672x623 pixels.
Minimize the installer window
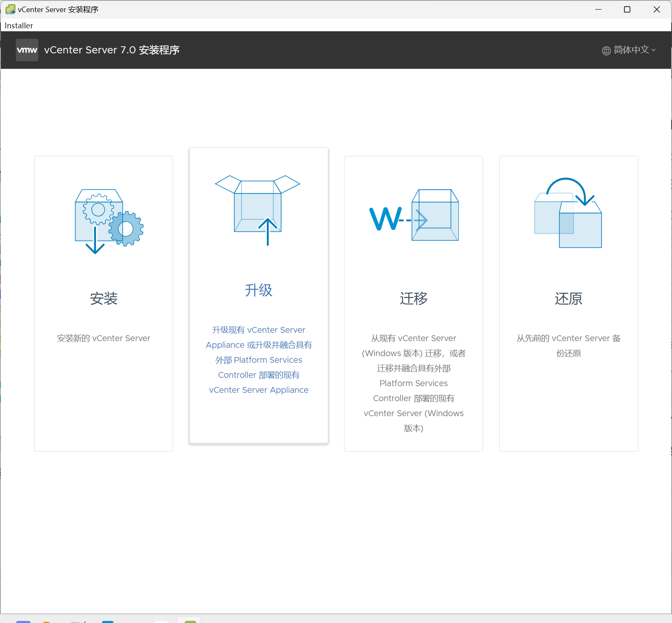click(598, 9)
